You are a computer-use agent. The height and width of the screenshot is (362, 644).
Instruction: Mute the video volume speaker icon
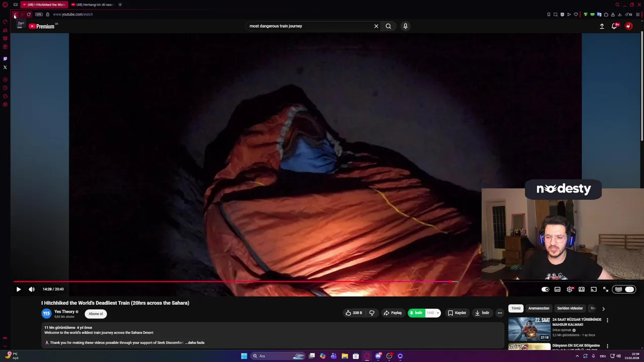(32, 289)
